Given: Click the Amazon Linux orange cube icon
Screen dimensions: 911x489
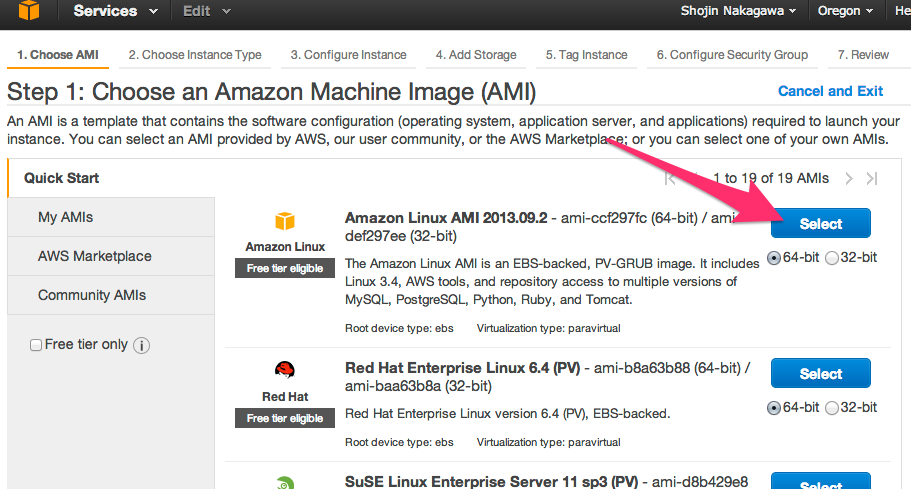Looking at the screenshot, I should [285, 222].
